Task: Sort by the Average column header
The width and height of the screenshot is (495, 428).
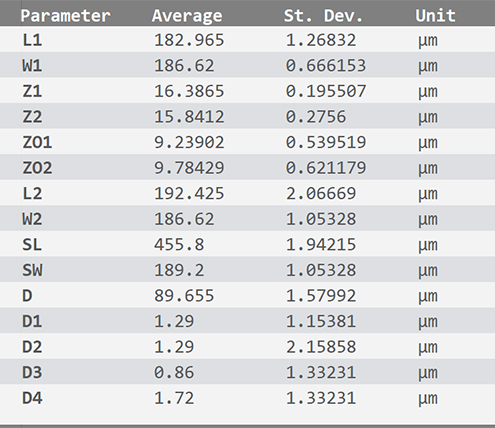Action: click(187, 16)
